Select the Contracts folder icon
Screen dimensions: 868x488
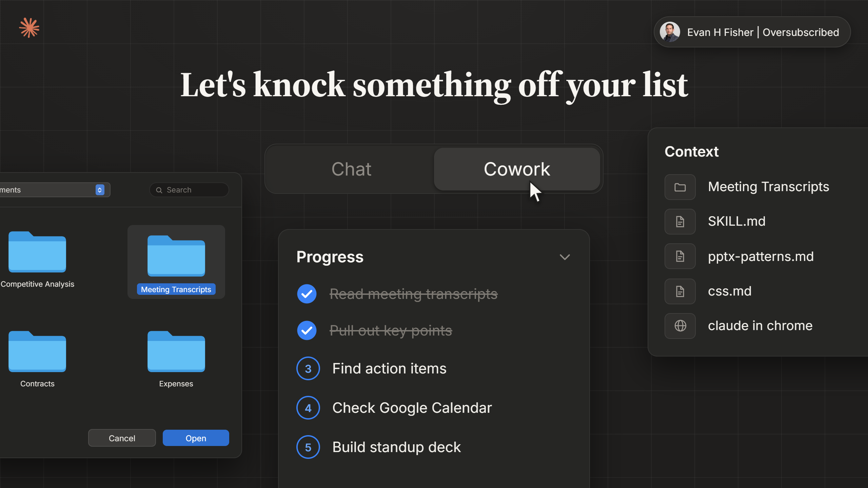(x=37, y=351)
